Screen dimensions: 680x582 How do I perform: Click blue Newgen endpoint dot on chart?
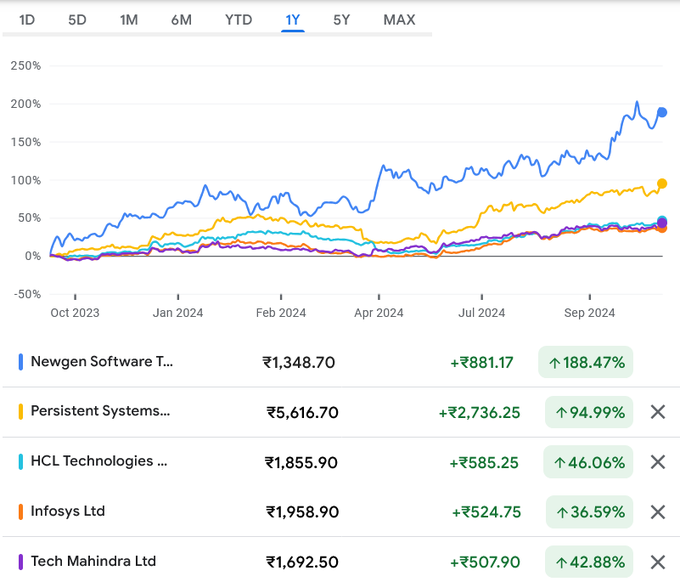tap(662, 112)
